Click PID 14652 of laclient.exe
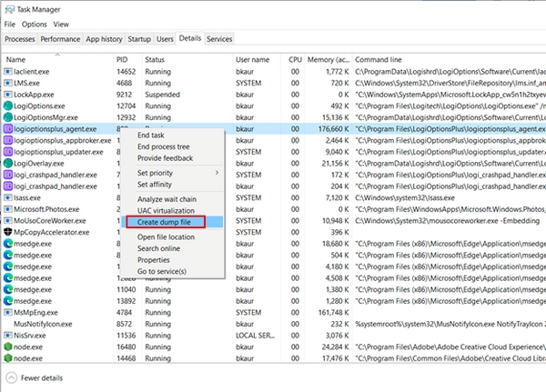The image size is (546, 392). click(x=126, y=71)
